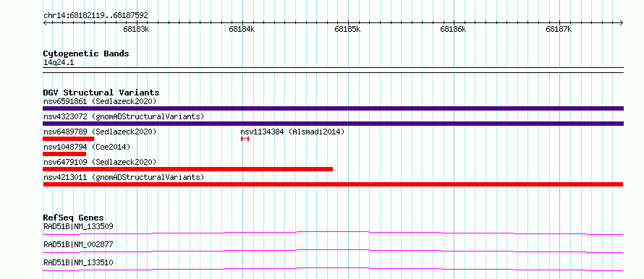
Task: Select the 14q24.1 band label
Action: tap(59, 63)
